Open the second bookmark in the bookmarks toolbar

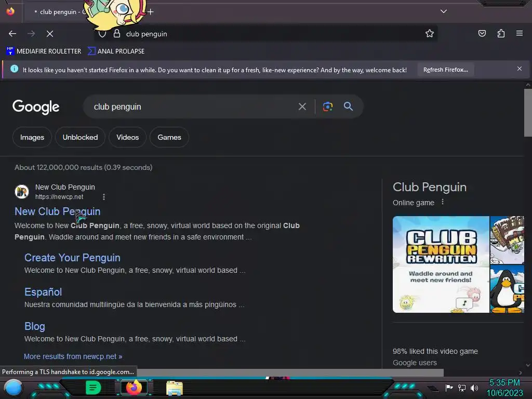116,51
